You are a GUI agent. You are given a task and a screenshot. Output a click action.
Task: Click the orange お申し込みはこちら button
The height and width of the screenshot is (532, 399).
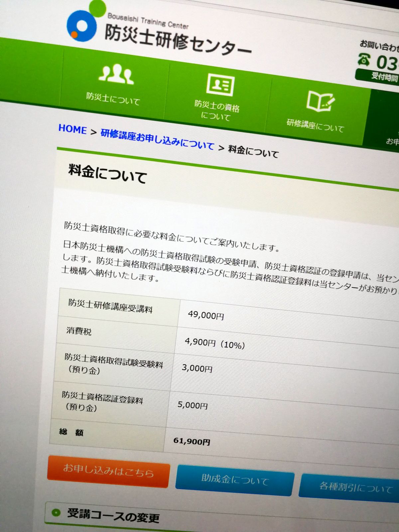[108, 471]
